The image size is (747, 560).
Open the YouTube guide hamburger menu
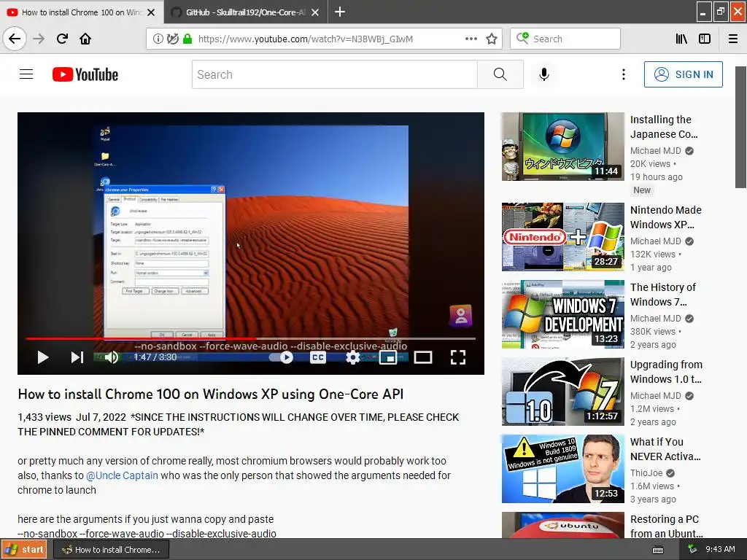coord(26,74)
